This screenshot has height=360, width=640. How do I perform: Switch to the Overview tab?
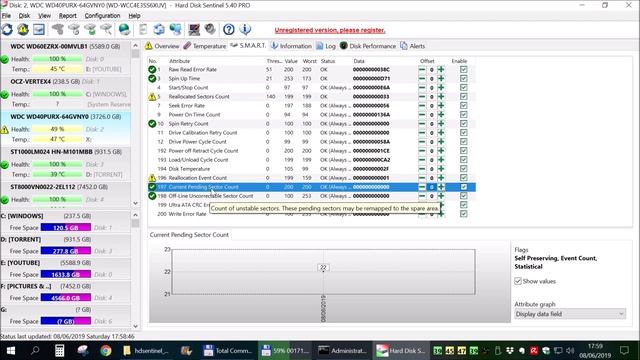[162, 46]
